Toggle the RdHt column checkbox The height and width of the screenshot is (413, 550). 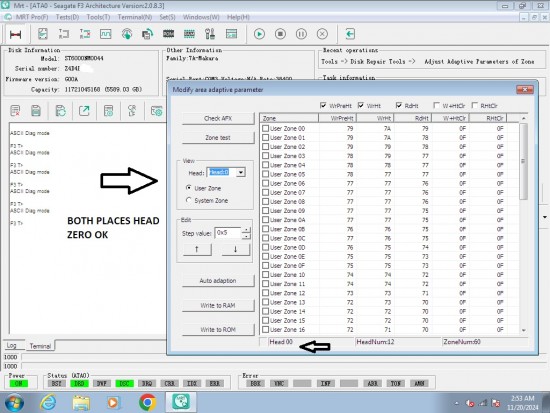pyautogui.click(x=398, y=105)
